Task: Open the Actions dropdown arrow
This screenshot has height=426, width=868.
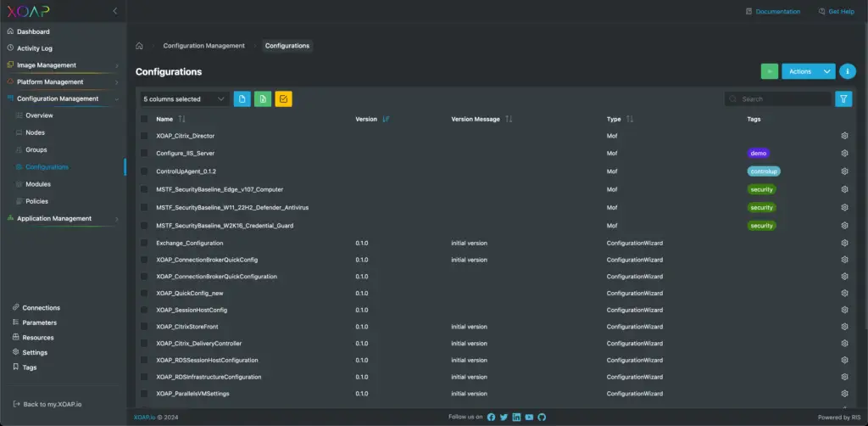Action: [827, 71]
